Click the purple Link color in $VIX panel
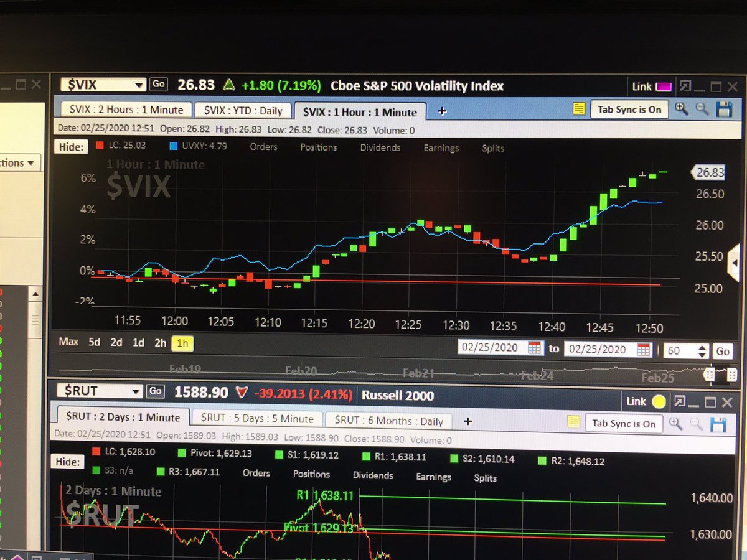747x560 pixels. (664, 86)
